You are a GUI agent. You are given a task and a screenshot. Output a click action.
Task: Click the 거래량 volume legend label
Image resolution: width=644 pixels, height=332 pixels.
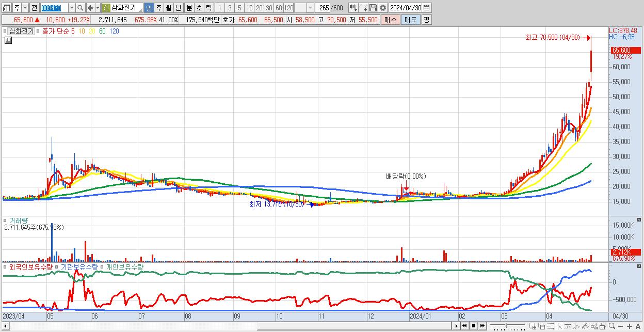click(19, 220)
